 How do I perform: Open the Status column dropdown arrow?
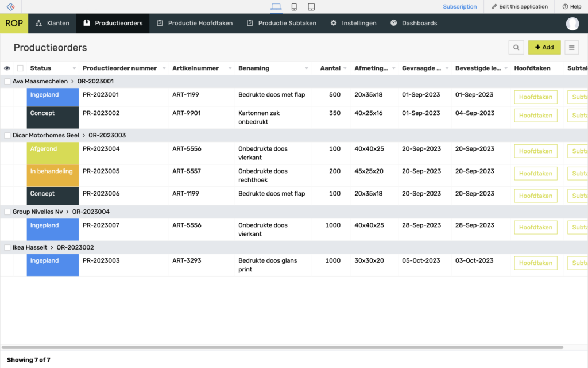pyautogui.click(x=74, y=68)
